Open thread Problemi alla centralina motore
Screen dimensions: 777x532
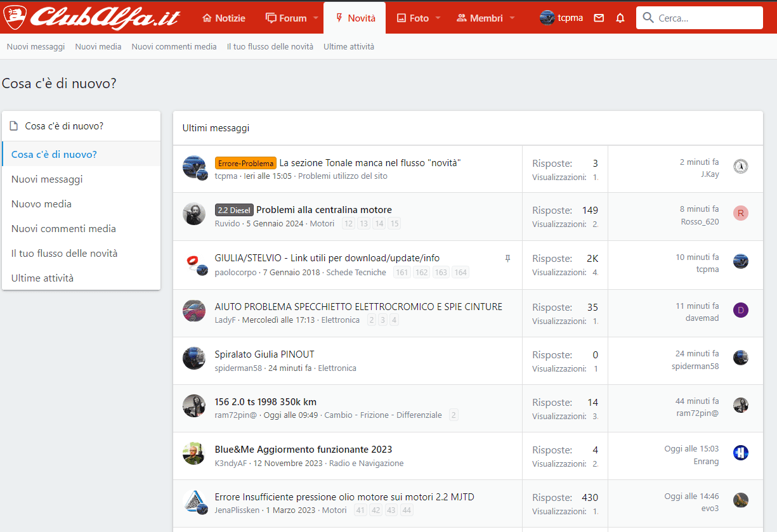(324, 210)
